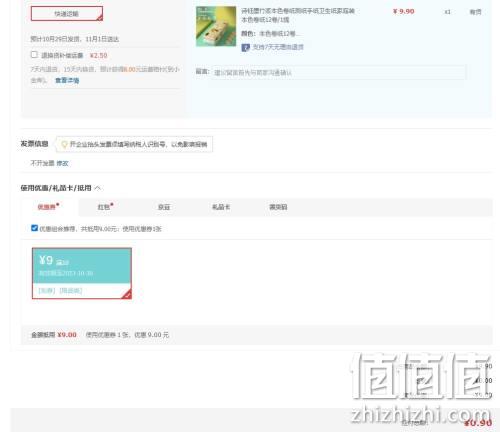
Task: Focus the 留言 message input field
Action: click(x=338, y=72)
